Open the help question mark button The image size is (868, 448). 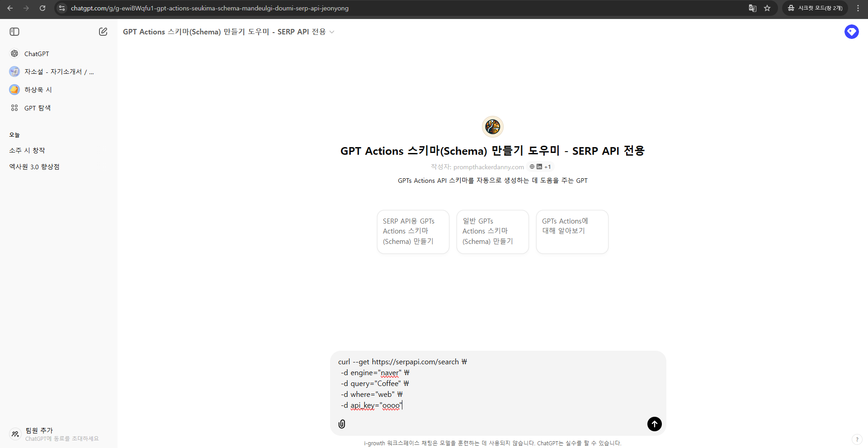857,439
